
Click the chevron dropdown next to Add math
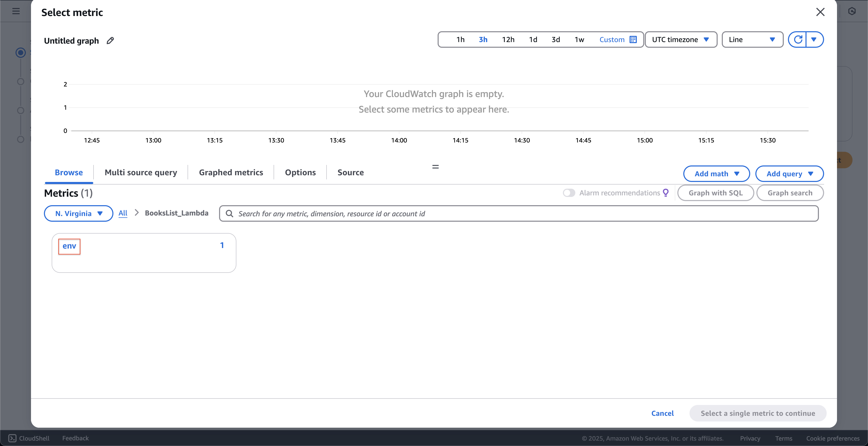tap(738, 173)
